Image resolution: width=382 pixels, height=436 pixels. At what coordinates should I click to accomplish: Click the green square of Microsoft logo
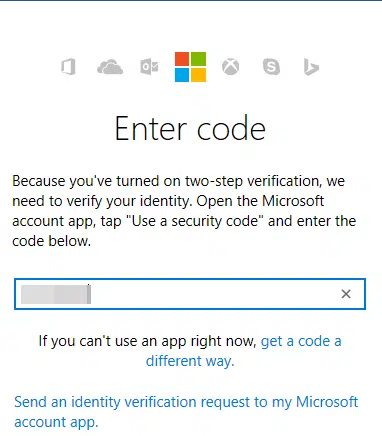pyautogui.click(x=198, y=59)
